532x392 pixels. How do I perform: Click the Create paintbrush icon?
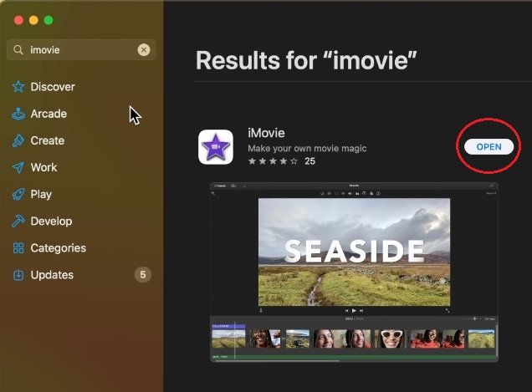[18, 140]
